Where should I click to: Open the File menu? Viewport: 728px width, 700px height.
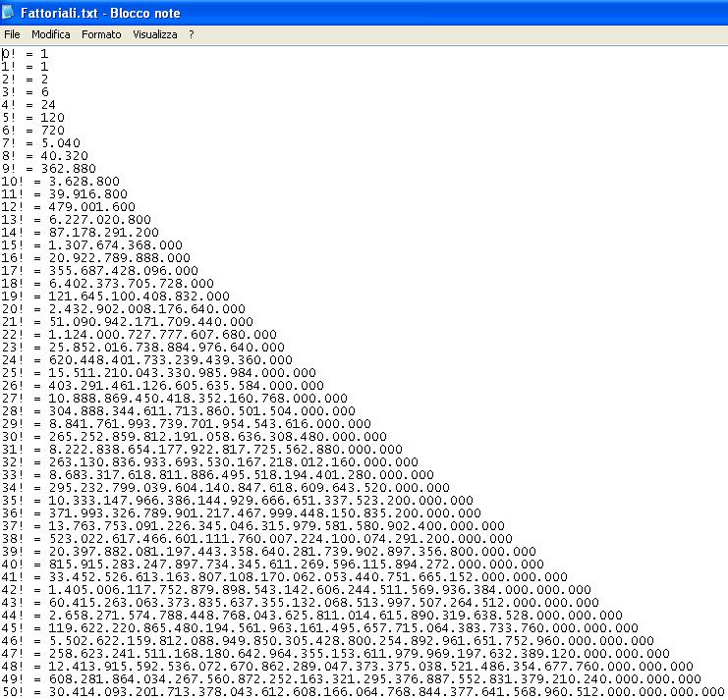[12, 34]
